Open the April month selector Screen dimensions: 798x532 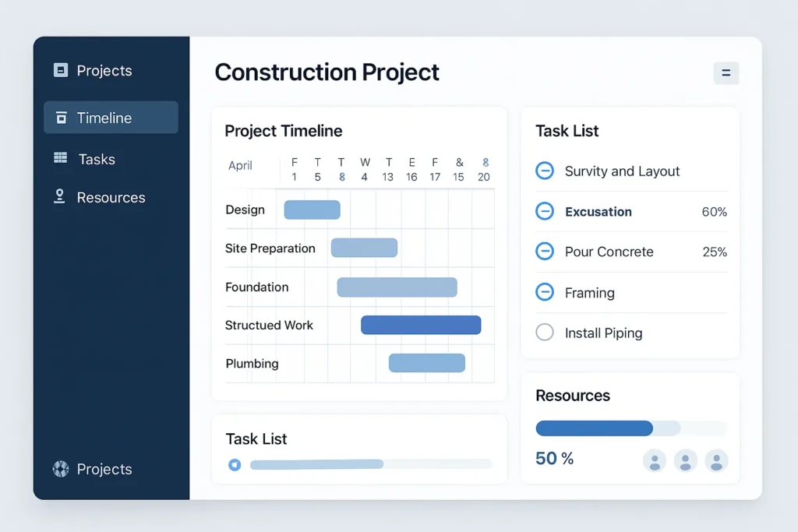(240, 166)
